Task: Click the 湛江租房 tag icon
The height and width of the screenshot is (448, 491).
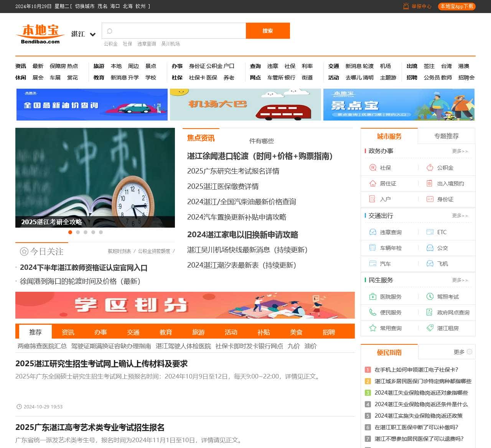Action: tap(430, 328)
